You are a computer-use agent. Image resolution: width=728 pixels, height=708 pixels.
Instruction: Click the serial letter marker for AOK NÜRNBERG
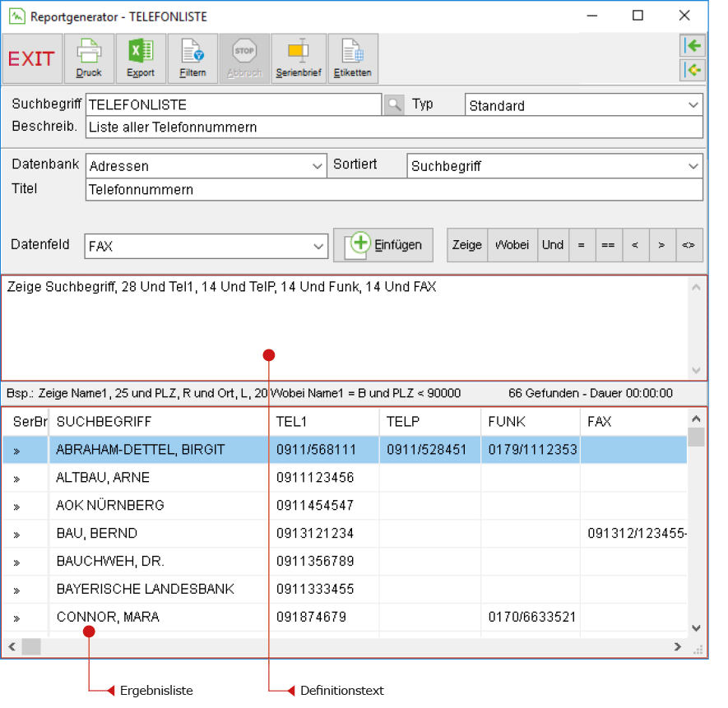tap(16, 506)
